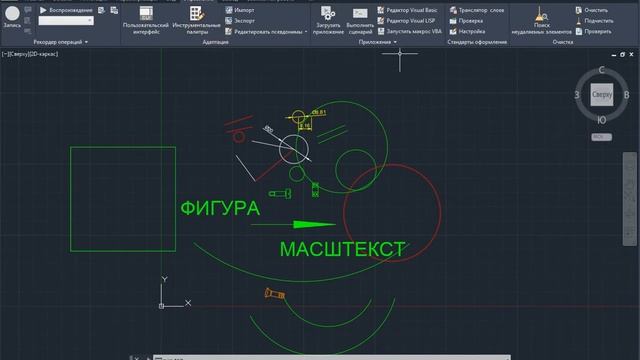Select the МАСШТЕКСТ text object
This screenshot has height=360, width=640.
342,249
